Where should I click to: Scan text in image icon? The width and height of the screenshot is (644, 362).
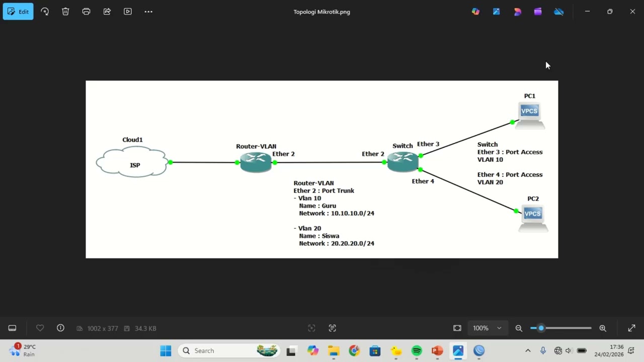pyautogui.click(x=332, y=328)
